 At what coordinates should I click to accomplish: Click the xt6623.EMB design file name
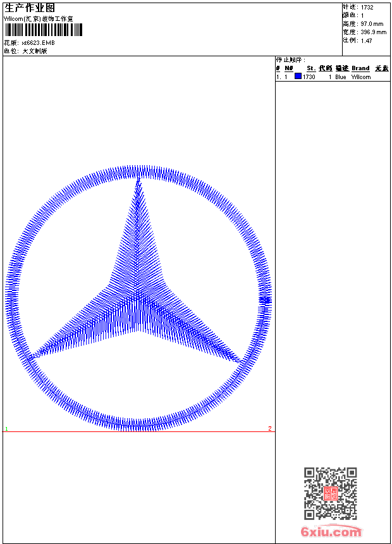(x=39, y=42)
